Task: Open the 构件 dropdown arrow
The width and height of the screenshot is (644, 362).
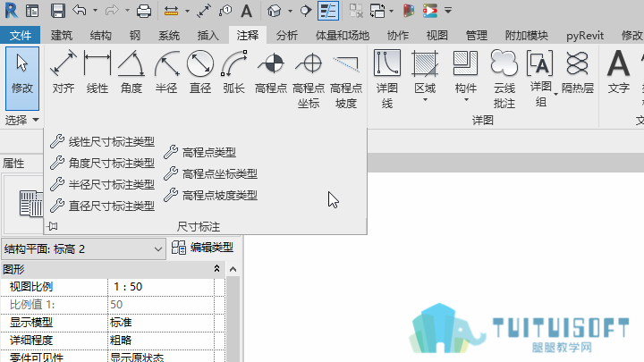Action: point(466,100)
